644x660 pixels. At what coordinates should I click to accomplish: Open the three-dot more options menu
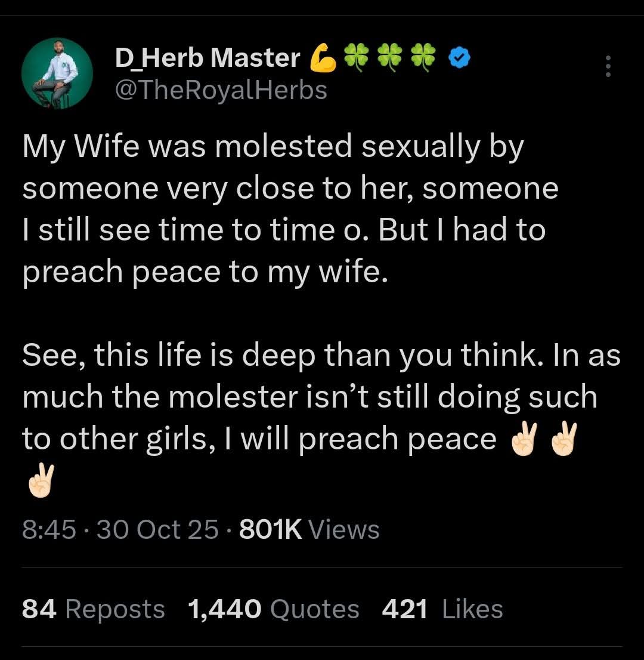(608, 66)
